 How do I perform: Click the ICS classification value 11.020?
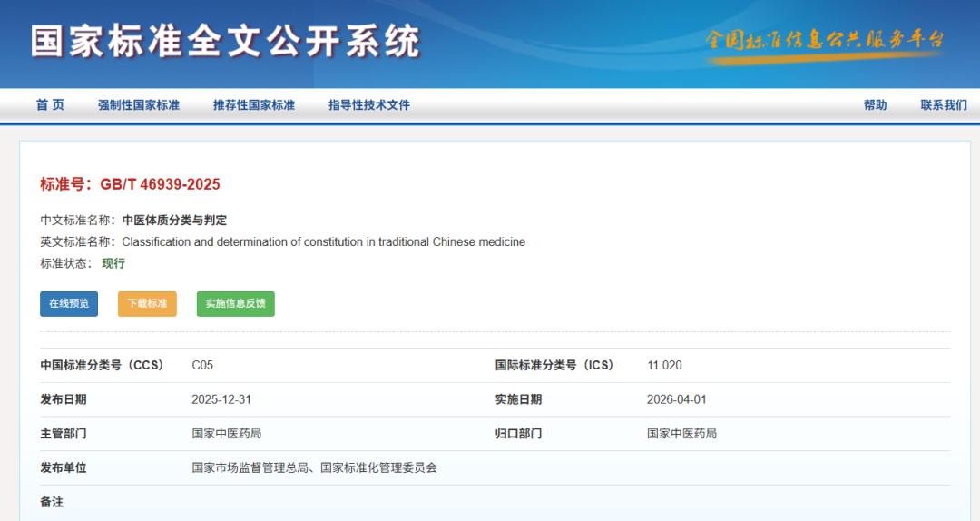tap(664, 366)
